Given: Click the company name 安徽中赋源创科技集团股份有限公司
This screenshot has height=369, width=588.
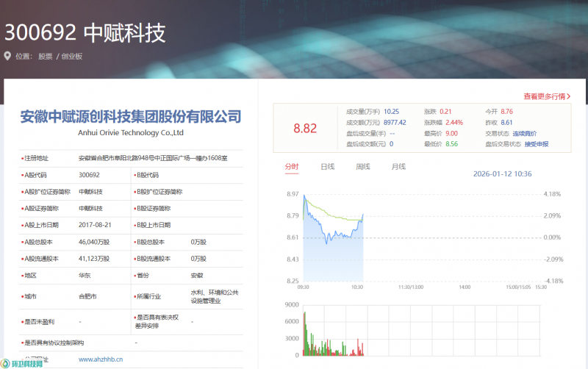Looking at the screenshot, I should point(131,117).
